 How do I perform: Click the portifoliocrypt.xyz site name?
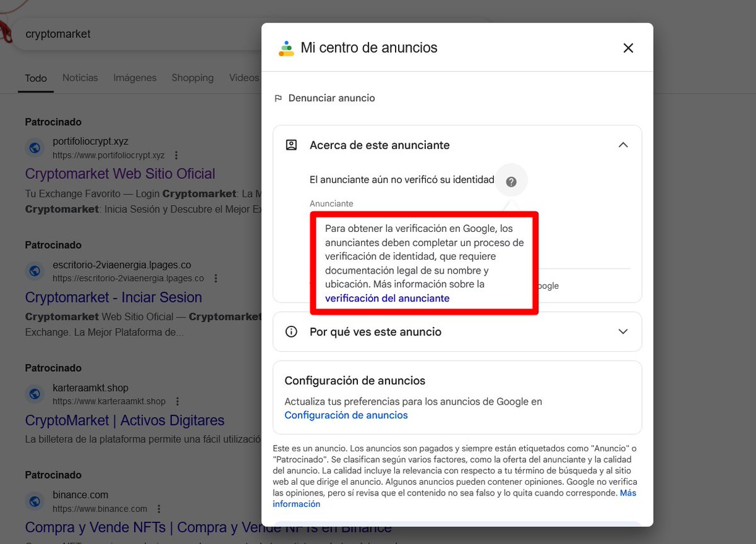(x=90, y=141)
